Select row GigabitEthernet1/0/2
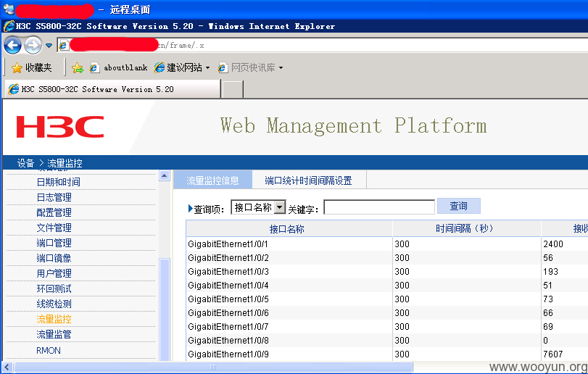 coord(387,258)
